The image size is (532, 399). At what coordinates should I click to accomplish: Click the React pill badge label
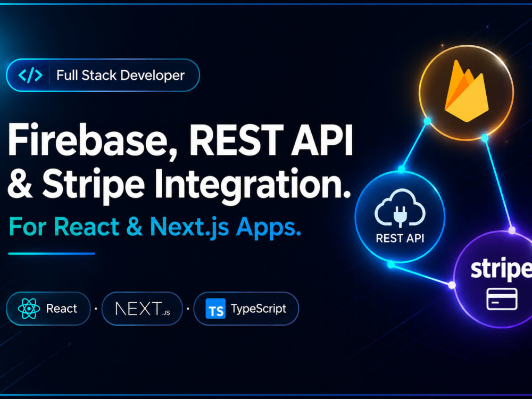[x=61, y=309]
